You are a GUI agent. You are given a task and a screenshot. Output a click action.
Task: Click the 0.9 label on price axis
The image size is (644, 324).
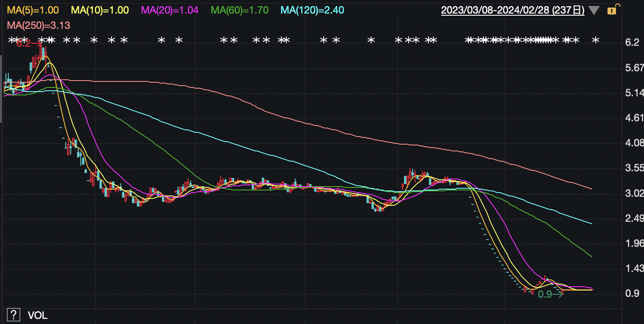click(632, 293)
